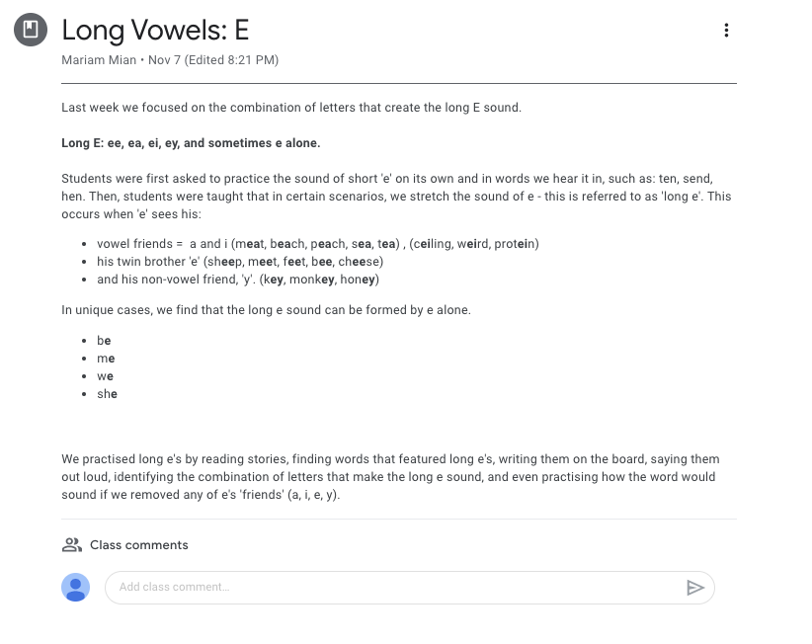812x644 pixels.
Task: Click the bold 'Long E: ee, ea, ei, ey' line
Action: coord(191,143)
